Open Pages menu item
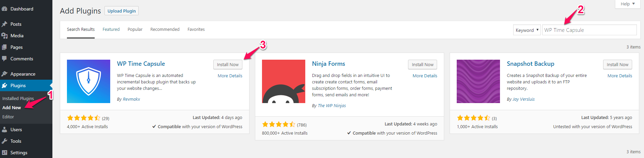The height and width of the screenshot is (158, 644). pos(26,47)
